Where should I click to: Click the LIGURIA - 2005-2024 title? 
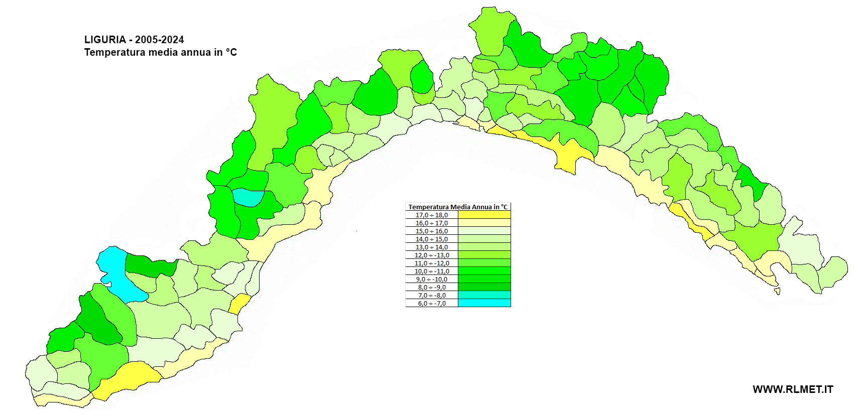[134, 40]
